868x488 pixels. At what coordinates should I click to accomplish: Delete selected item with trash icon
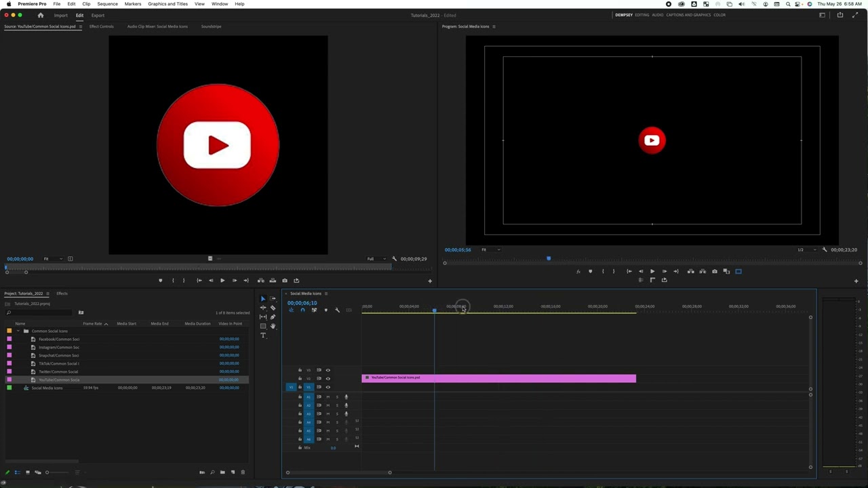pyautogui.click(x=243, y=472)
